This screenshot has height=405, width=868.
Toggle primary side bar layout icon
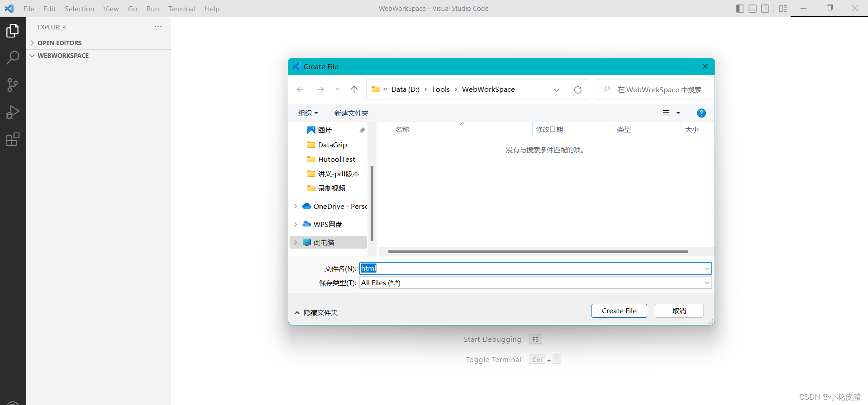(x=740, y=9)
